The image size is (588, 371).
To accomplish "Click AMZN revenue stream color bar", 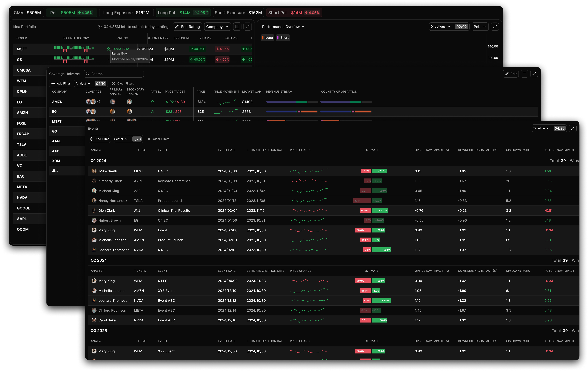I will point(292,102).
